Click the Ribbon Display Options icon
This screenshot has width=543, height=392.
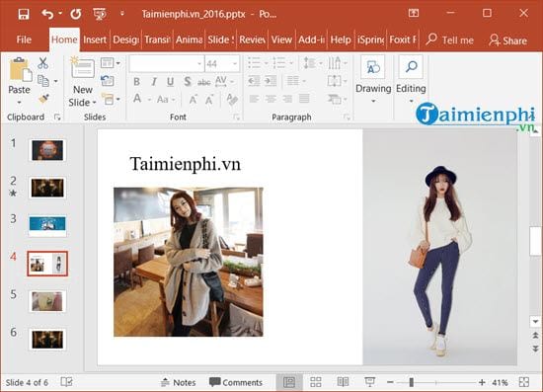click(414, 14)
